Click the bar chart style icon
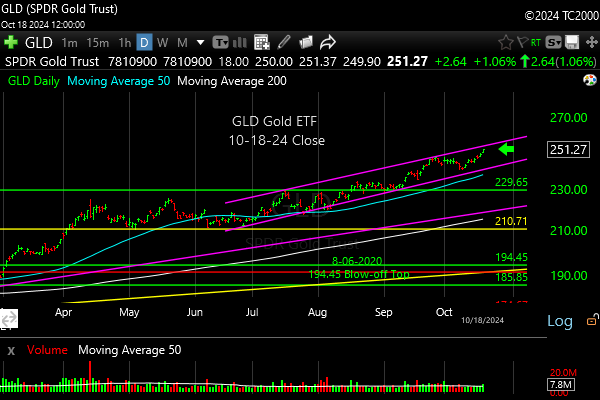Viewport: 600px width, 400px height. tap(240, 42)
